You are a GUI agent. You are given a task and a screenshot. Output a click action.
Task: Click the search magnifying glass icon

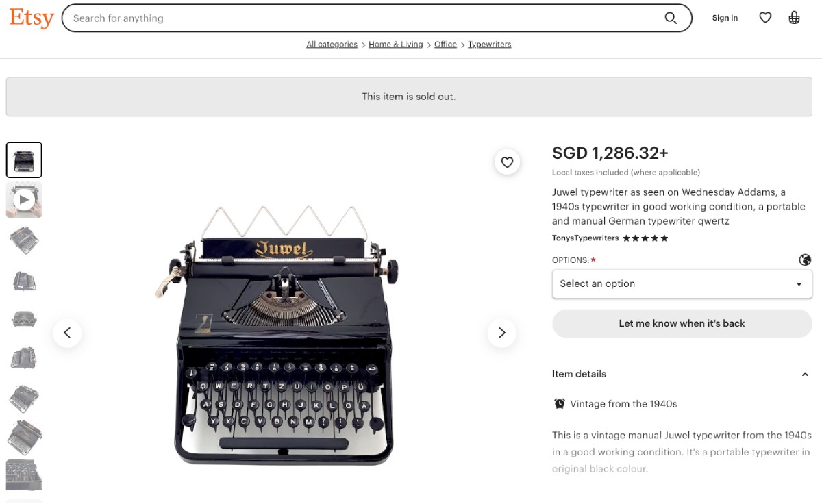(x=671, y=18)
